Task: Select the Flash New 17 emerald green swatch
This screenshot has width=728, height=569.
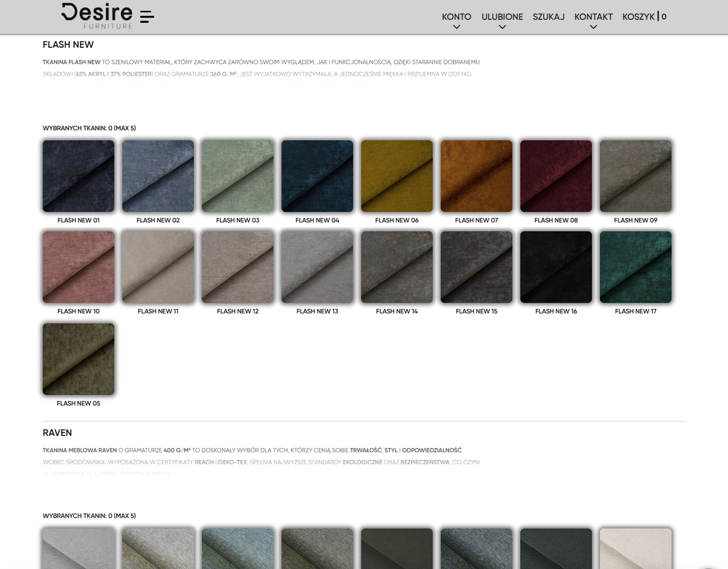Action: [x=636, y=267]
